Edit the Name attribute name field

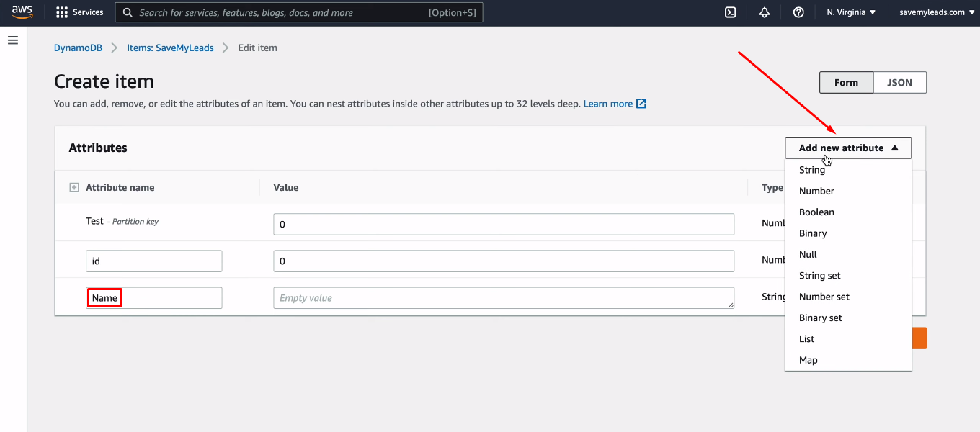point(153,298)
